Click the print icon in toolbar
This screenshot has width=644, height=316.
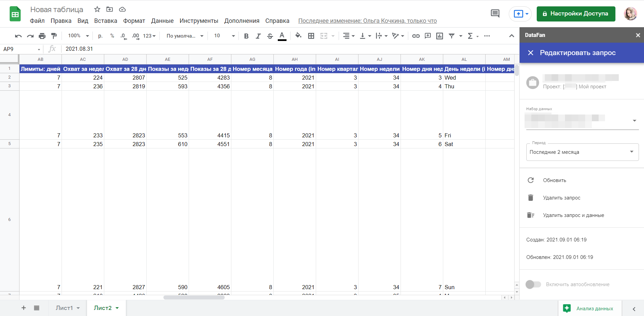[x=42, y=36]
